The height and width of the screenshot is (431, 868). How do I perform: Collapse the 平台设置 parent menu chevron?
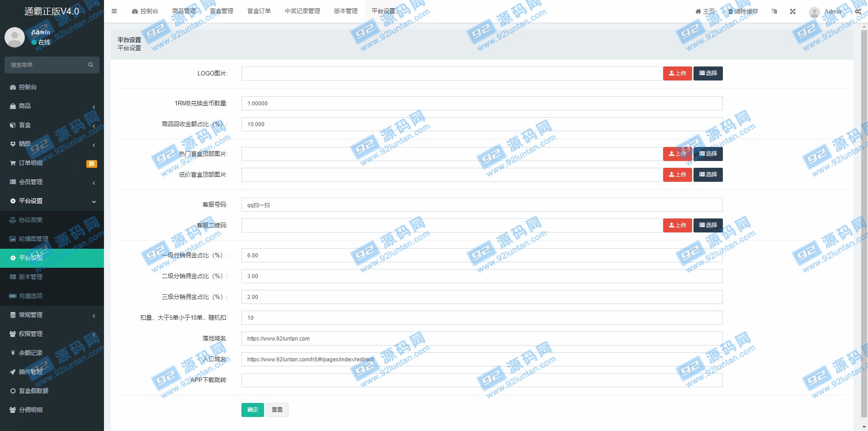(94, 202)
